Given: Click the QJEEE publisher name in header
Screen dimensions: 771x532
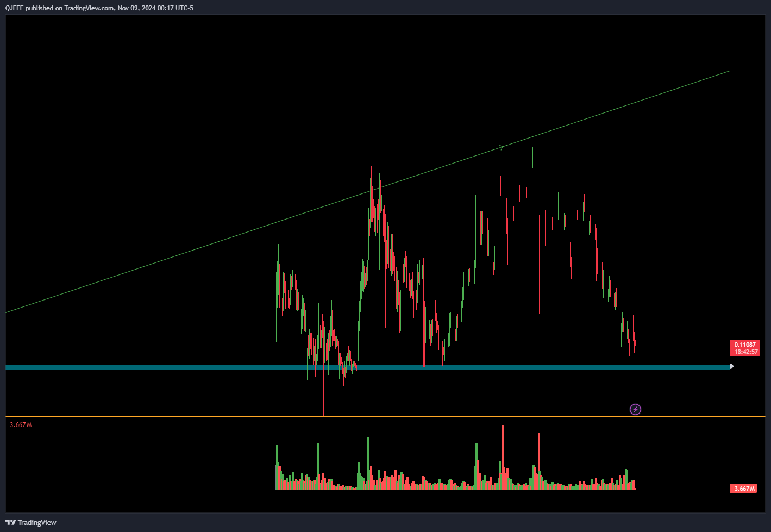Looking at the screenshot, I should 15,8.
